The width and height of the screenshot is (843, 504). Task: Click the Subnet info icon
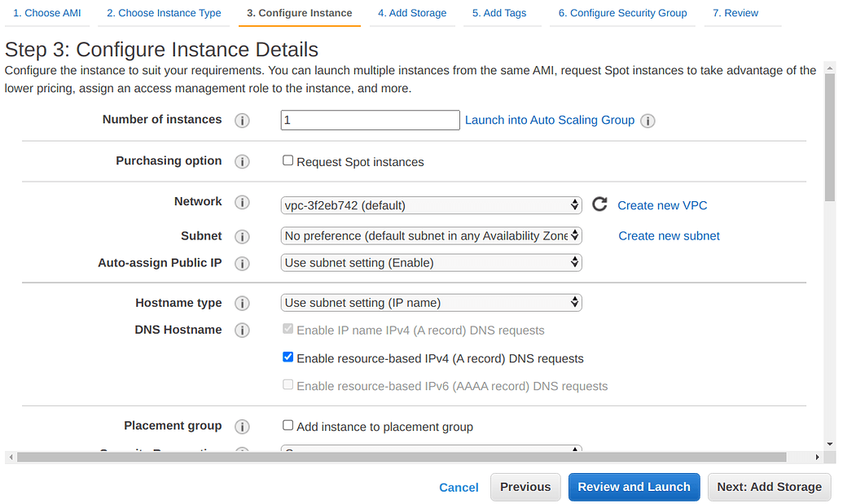pos(242,236)
